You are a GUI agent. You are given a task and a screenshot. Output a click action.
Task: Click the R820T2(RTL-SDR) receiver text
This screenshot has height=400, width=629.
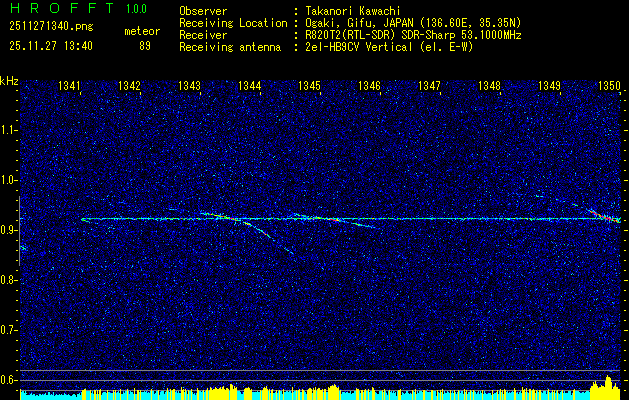click(x=413, y=35)
